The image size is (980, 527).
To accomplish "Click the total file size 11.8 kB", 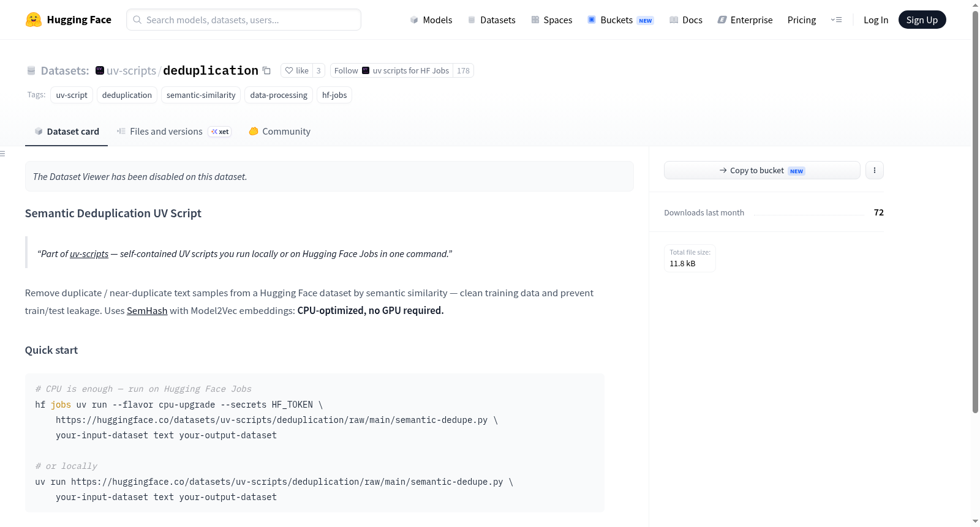I will [682, 264].
